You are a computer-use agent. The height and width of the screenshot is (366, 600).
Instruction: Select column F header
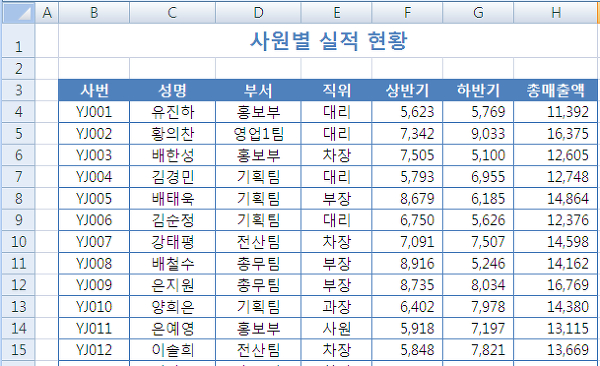tap(407, 13)
